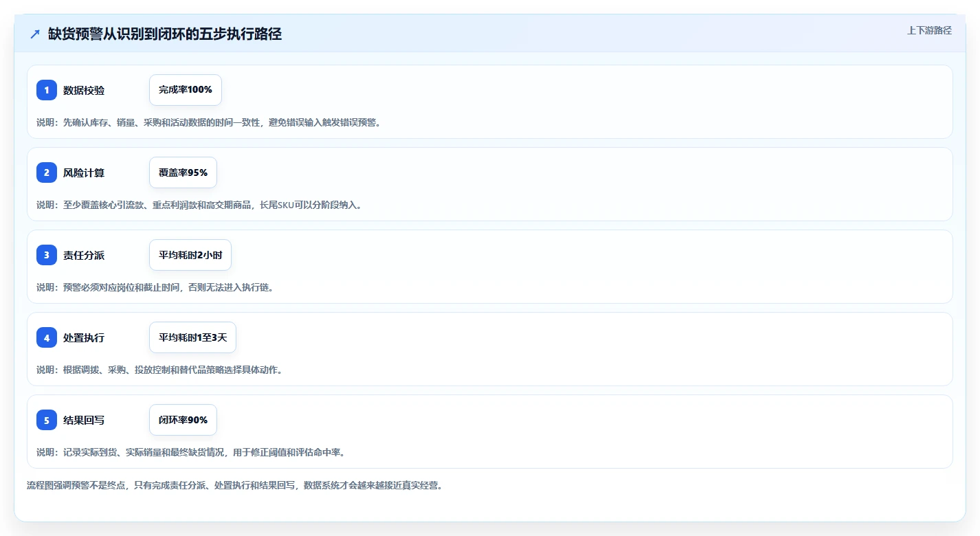Click the step 2 number badge

47,172
